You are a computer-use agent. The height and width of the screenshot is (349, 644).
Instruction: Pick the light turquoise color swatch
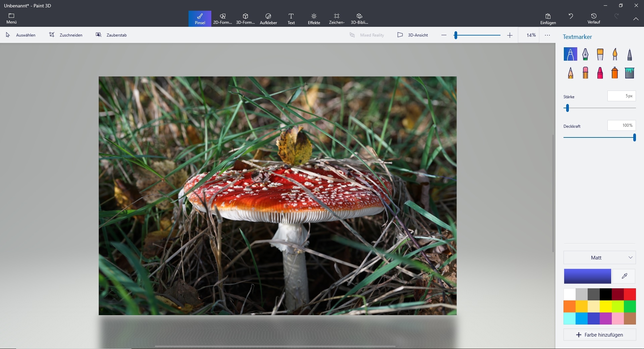[570, 318]
